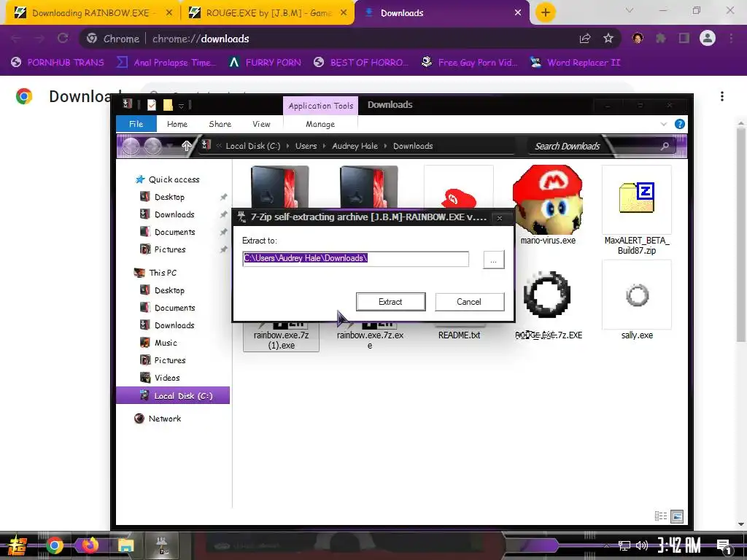
Task: Bookmark this page with the star icon
Action: tap(608, 39)
